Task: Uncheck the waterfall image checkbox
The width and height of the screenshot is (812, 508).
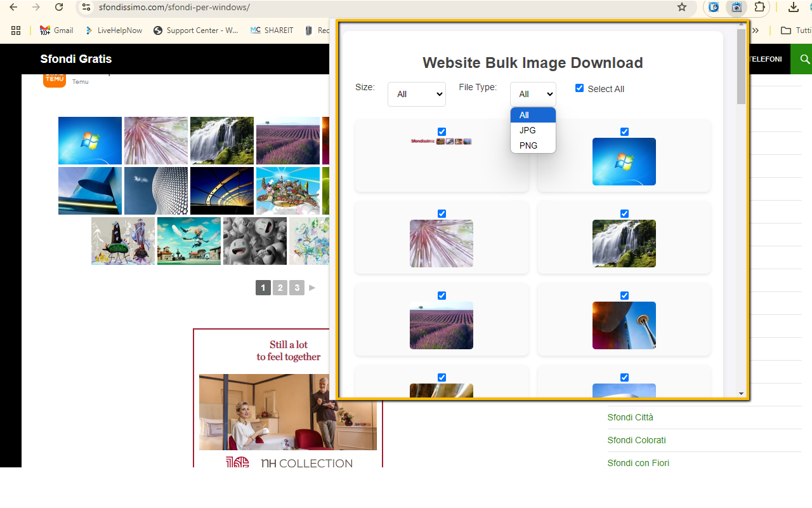Action: (624, 214)
